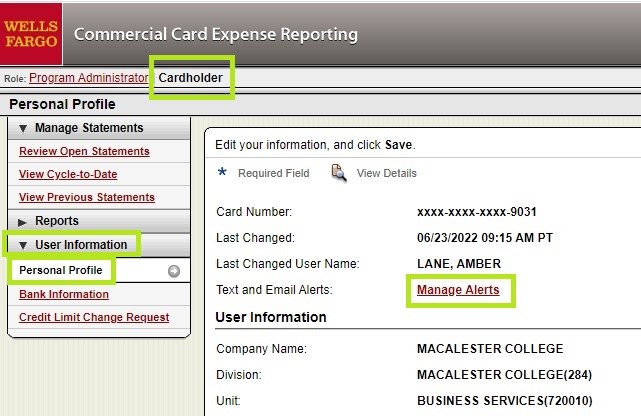Expand the Reports section arrow
Viewport: 641px width, 416px height.
[x=22, y=222]
